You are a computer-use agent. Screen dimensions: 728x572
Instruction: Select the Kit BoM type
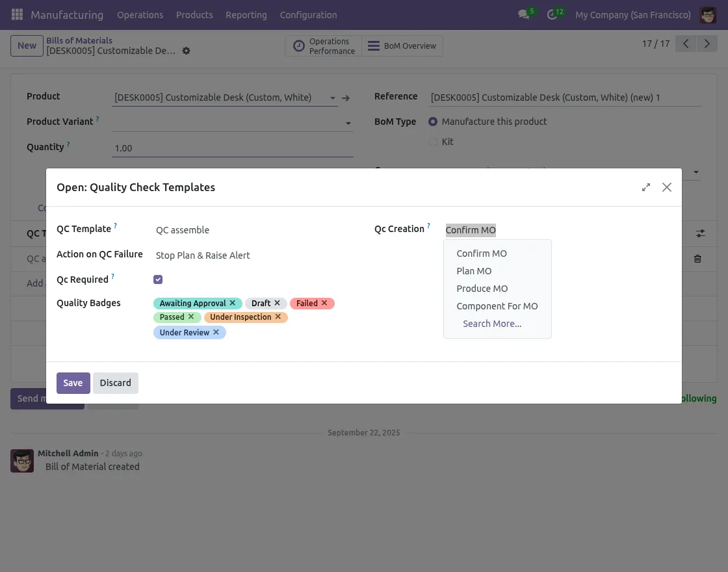pyautogui.click(x=432, y=142)
